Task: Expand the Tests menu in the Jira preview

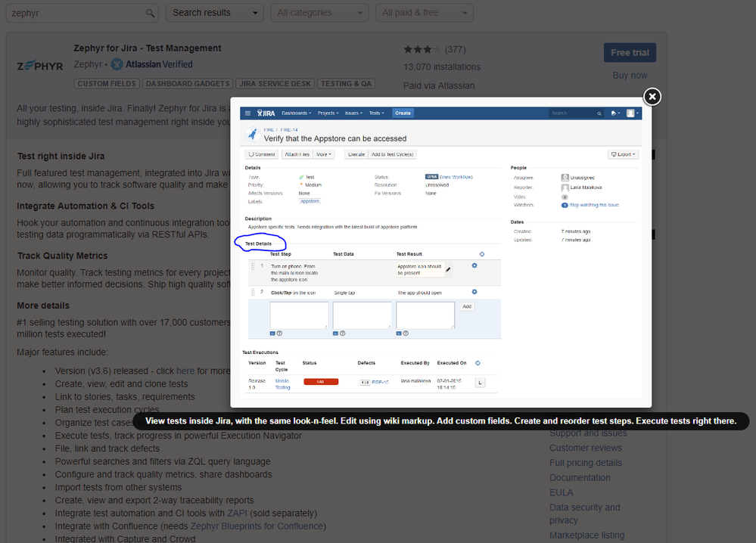Action: click(x=377, y=113)
